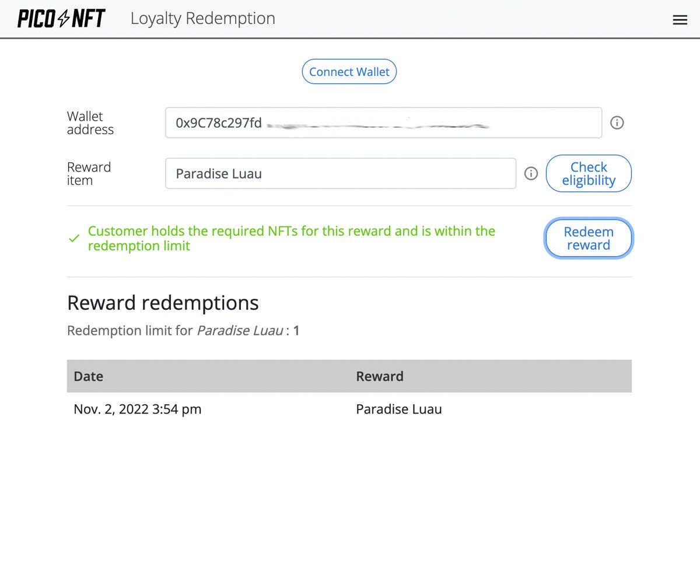Open the hamburger navigation menu
This screenshot has height=588, width=700.
click(x=680, y=19)
